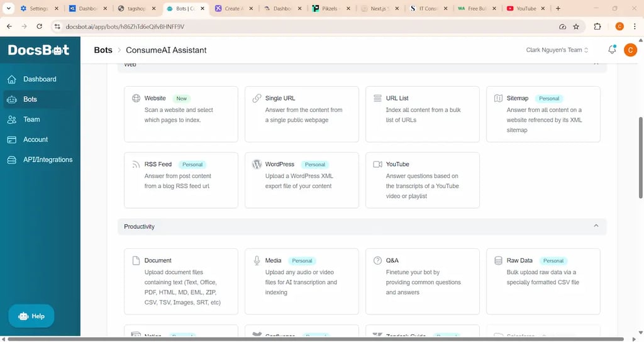Select the Media microphone icon
644x342 pixels.
(x=257, y=261)
